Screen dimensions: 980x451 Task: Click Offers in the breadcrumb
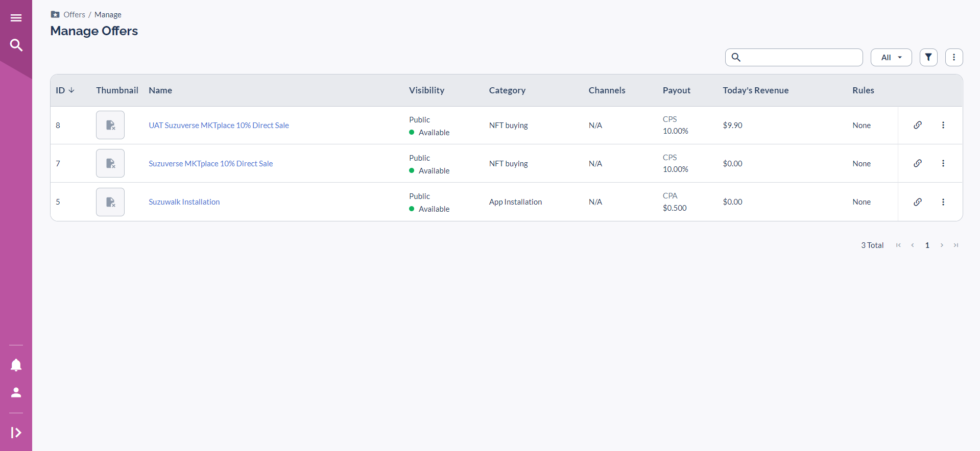tap(74, 15)
